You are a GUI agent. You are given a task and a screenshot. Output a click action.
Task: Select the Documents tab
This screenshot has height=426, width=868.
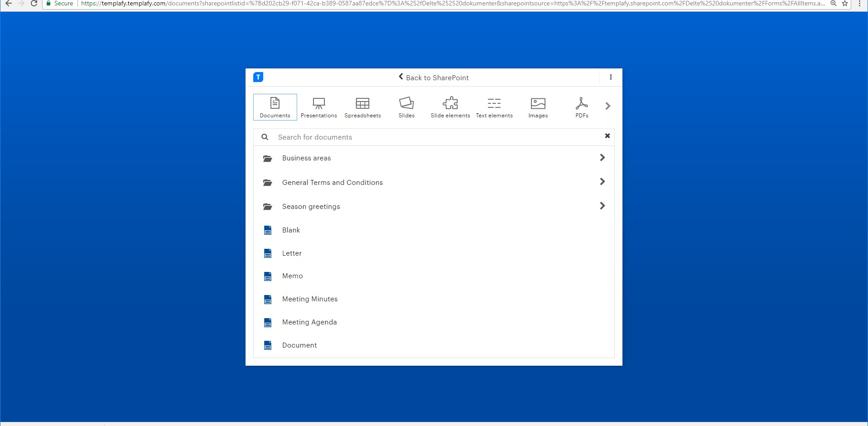pyautogui.click(x=275, y=107)
